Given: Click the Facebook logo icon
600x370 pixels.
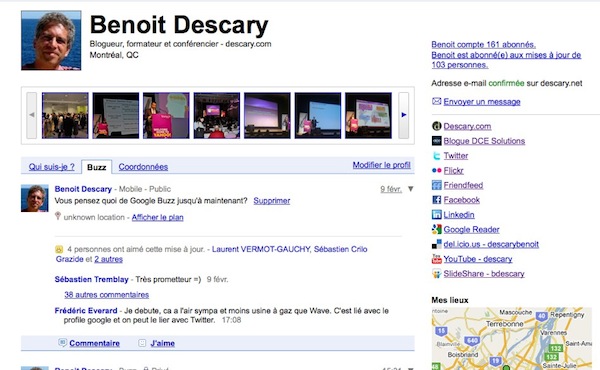Looking at the screenshot, I should point(437,200).
